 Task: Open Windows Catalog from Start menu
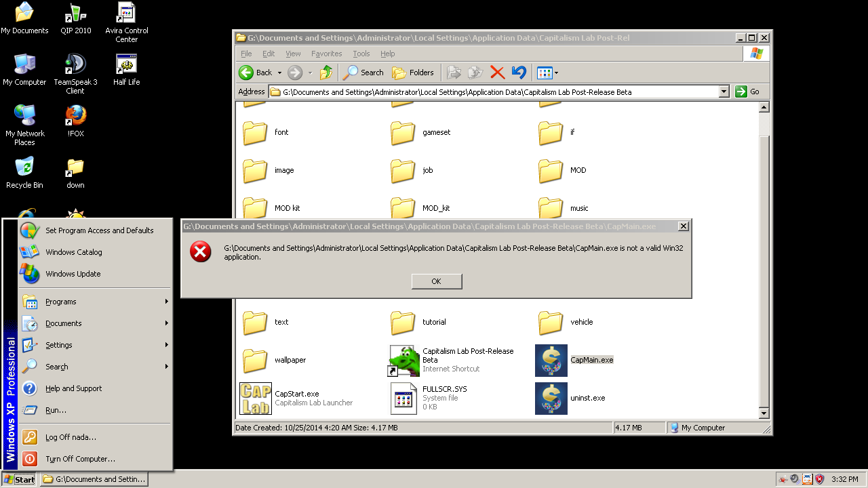(x=94, y=252)
